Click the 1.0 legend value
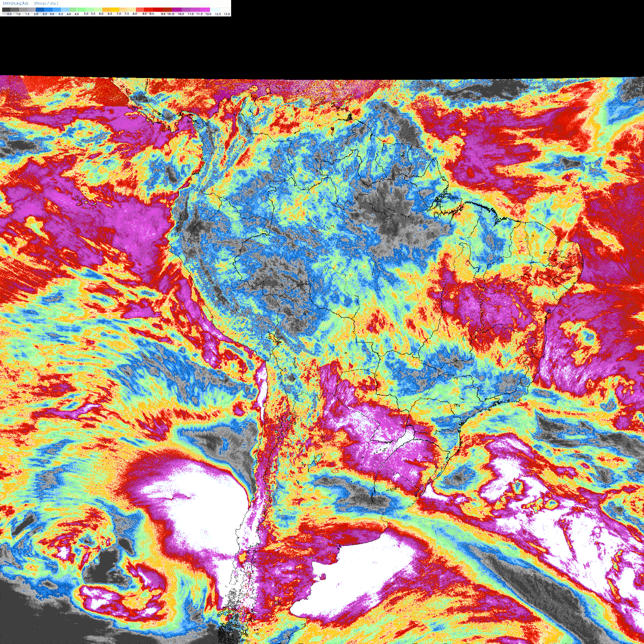The width and height of the screenshot is (644, 644). click(x=18, y=14)
